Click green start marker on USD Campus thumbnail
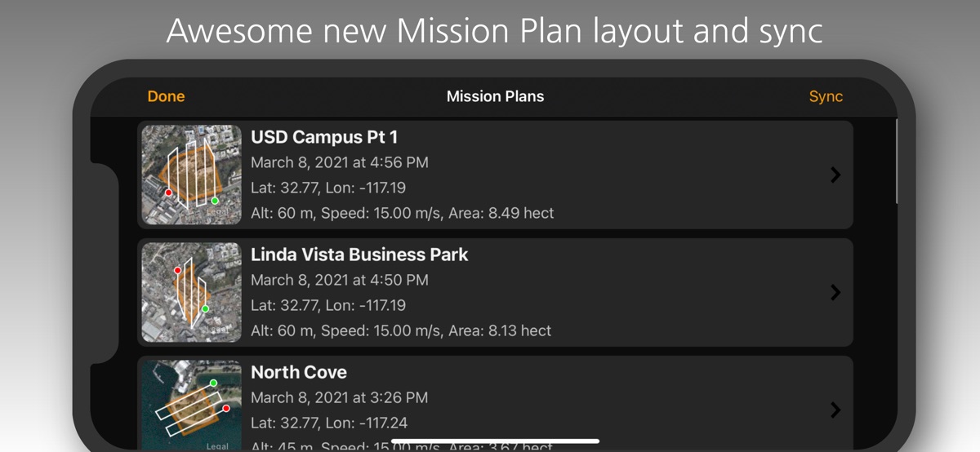Screen dimensions: 980x452 point(215,201)
